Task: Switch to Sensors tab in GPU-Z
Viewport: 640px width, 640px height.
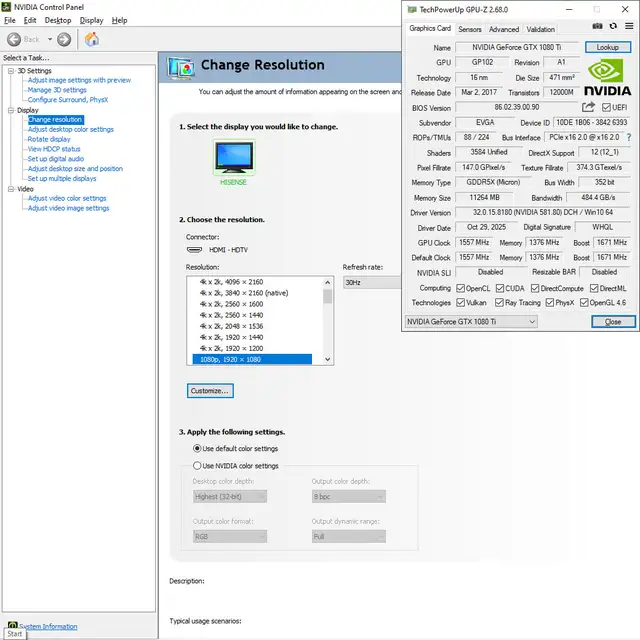Action: pos(470,29)
